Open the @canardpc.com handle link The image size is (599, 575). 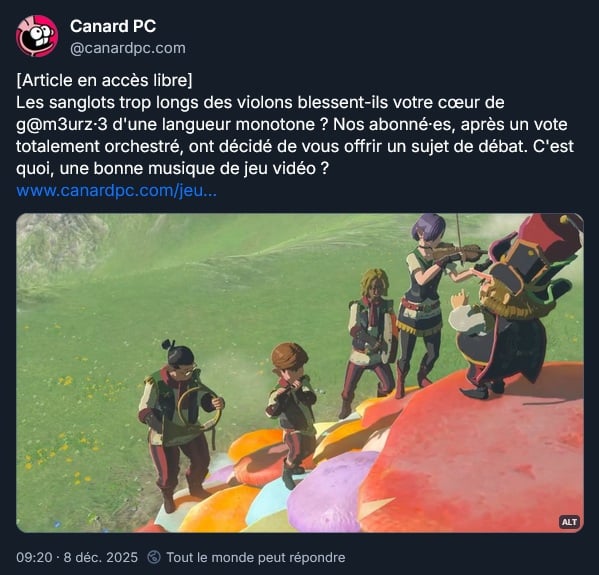[x=128, y=48]
